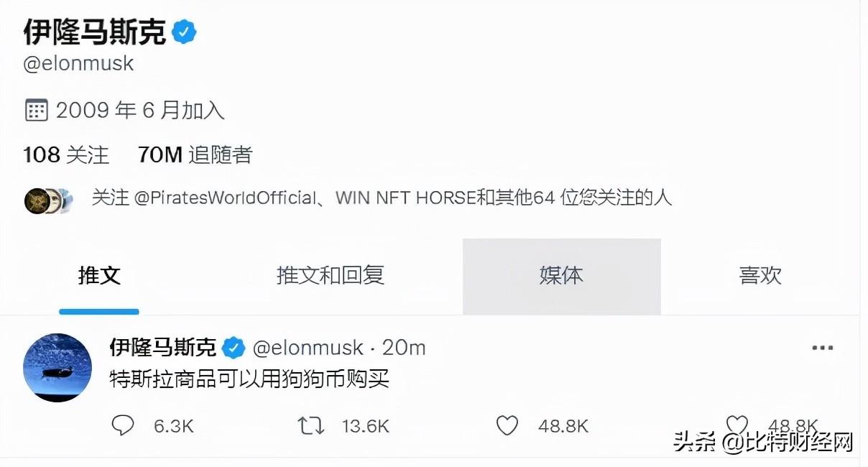Open the tweet text about 狗狗币
868x467 pixels.
point(249,379)
